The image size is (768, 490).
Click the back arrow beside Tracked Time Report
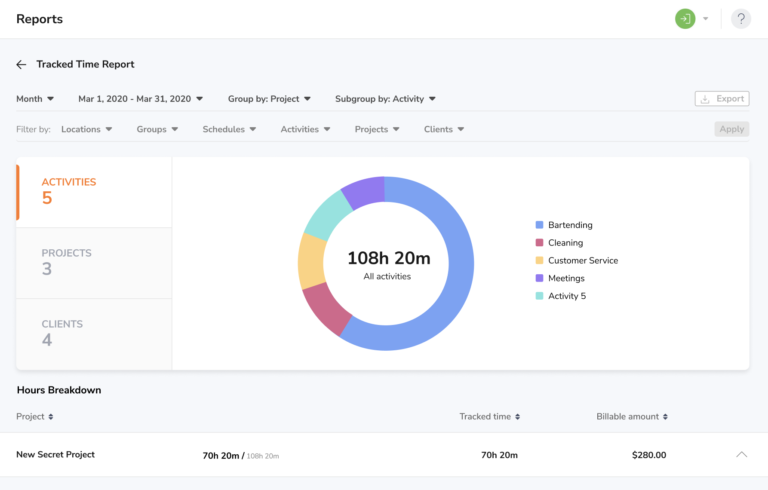pyautogui.click(x=21, y=64)
